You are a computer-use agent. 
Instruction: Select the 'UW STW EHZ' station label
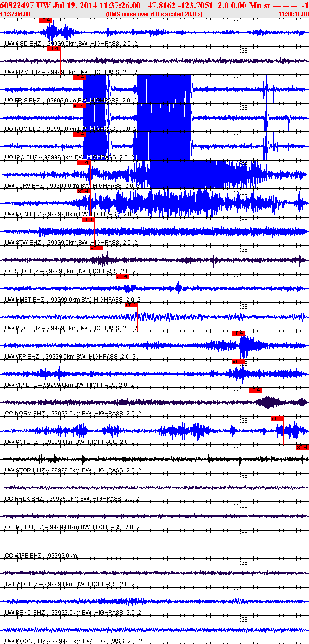click(23, 243)
